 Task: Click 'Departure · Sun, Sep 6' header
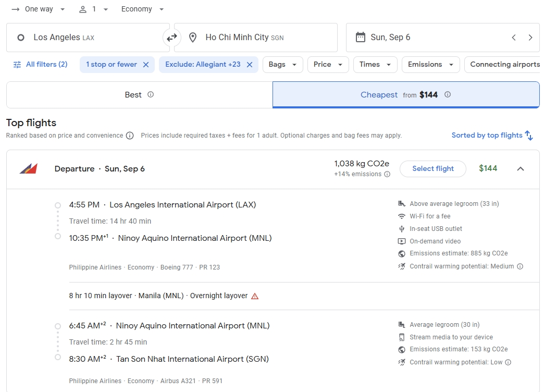(100, 169)
